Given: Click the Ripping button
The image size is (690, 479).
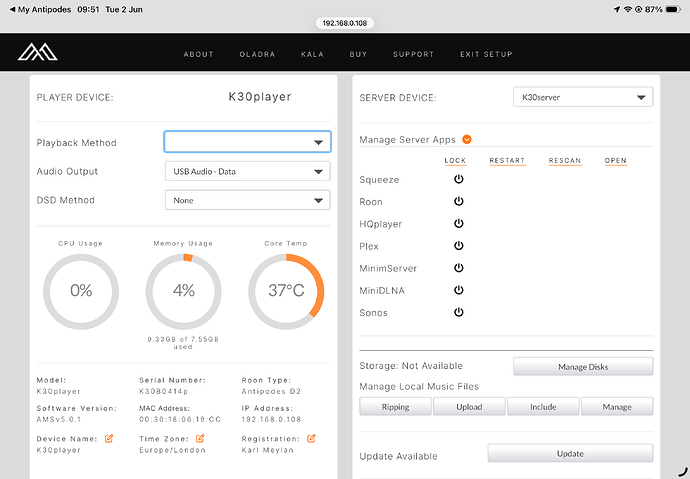Looking at the screenshot, I should point(395,407).
